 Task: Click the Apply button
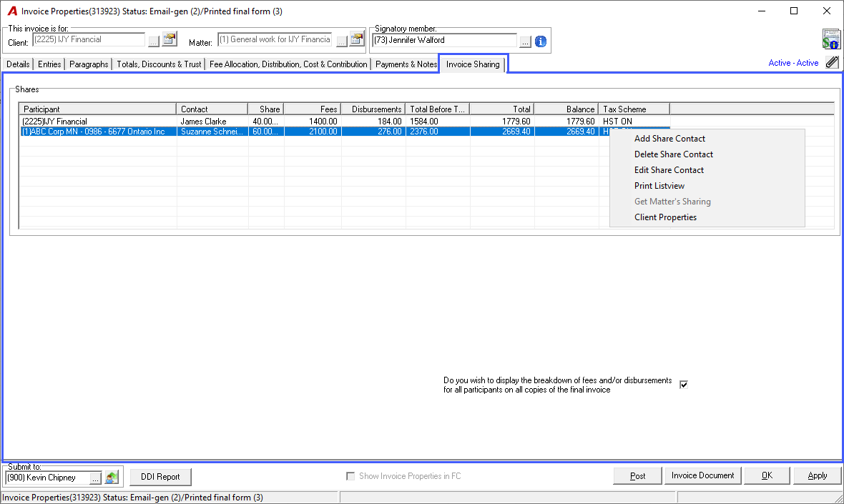tap(817, 475)
